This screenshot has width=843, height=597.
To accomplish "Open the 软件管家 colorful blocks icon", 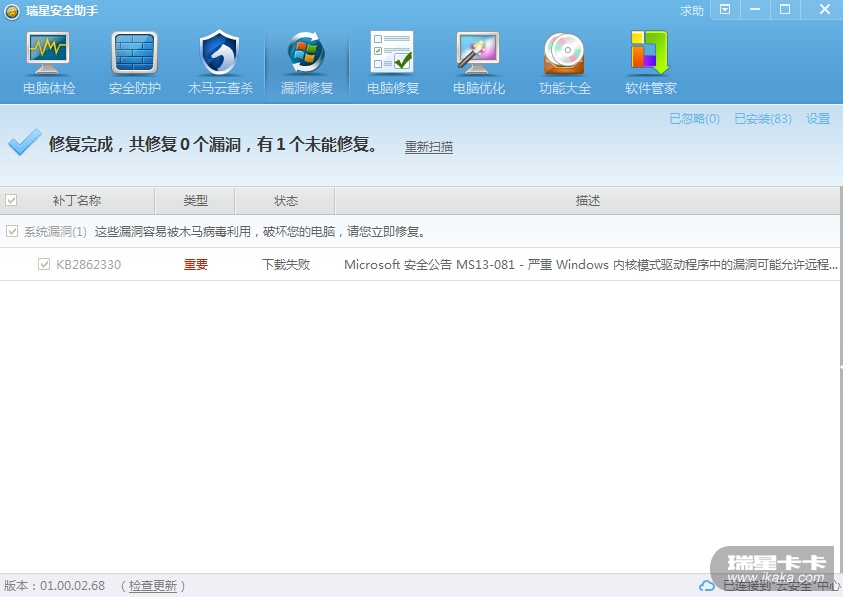I will pos(650,52).
